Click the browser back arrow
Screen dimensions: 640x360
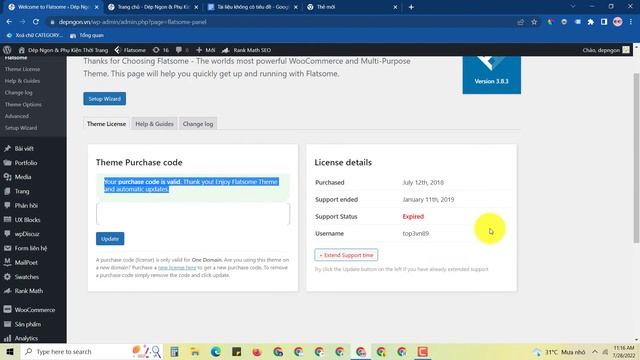[x=9, y=22]
